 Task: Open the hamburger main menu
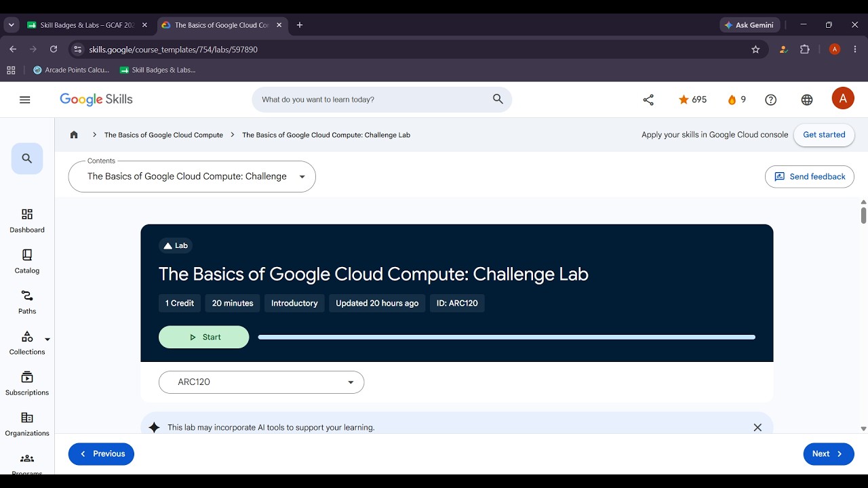[25, 100]
